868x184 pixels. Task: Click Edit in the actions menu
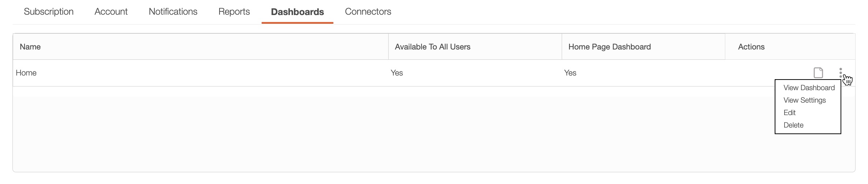click(790, 113)
